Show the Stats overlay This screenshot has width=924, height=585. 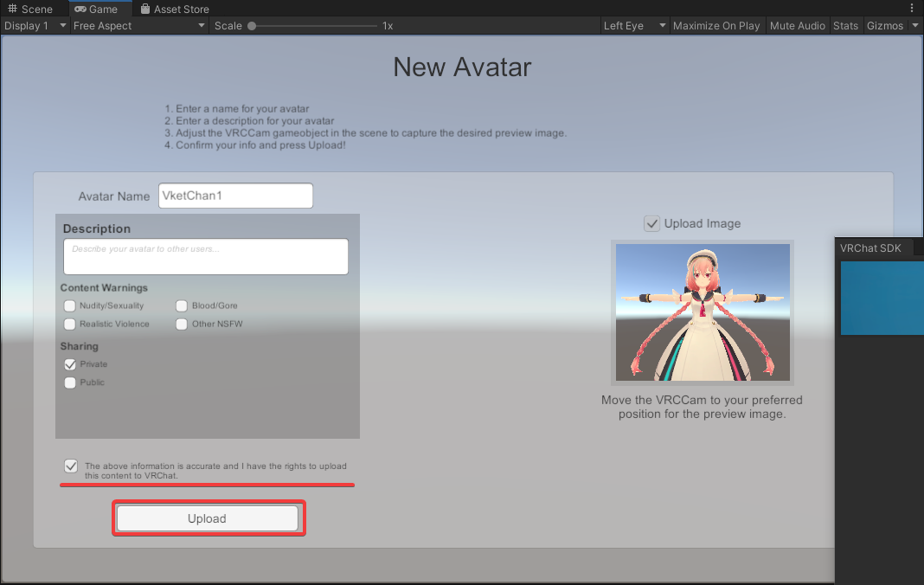coord(845,26)
